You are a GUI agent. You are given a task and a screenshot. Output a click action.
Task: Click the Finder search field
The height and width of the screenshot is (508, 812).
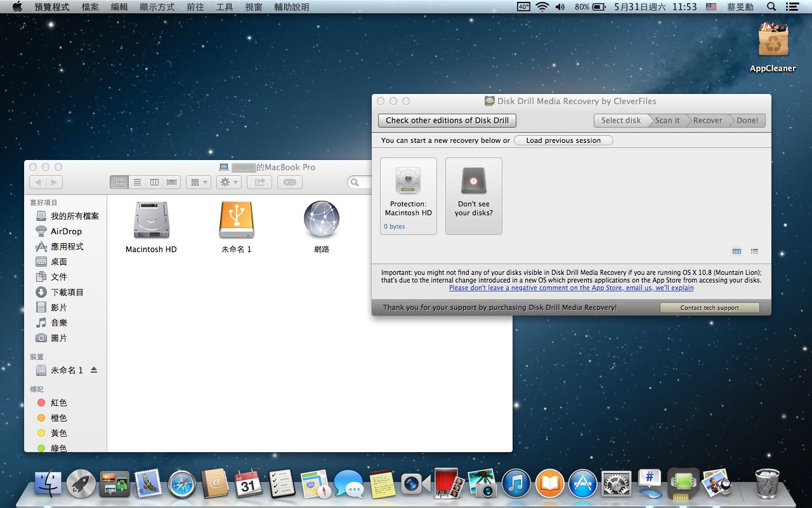pos(360,182)
